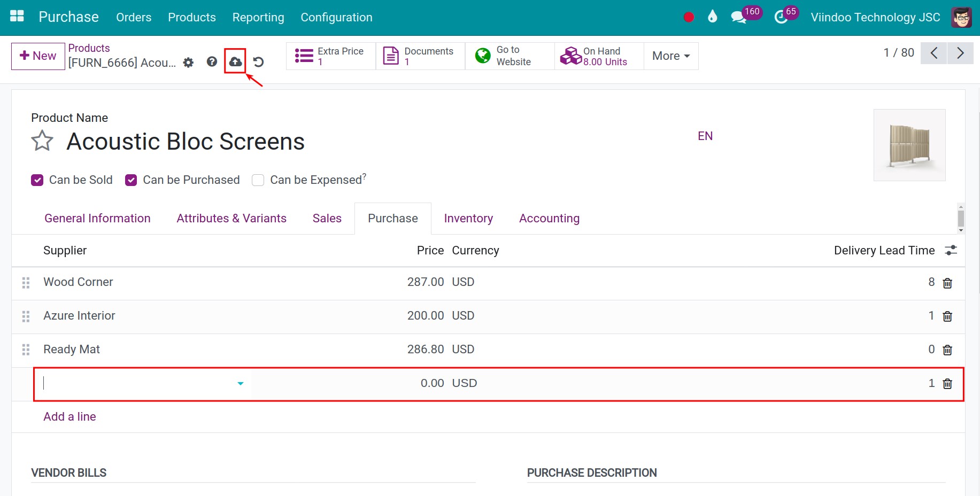Sort by Delivery Lead Time header
The image size is (980, 496).
884,250
